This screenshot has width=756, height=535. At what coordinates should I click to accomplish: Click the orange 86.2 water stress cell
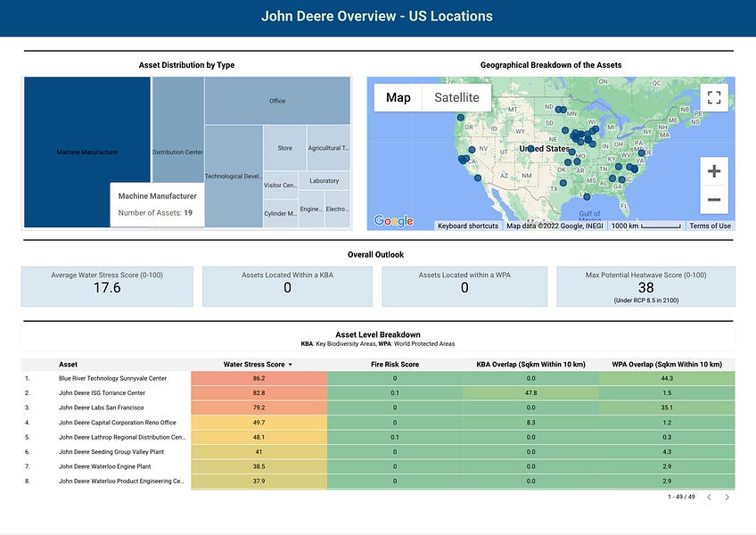pos(260,378)
